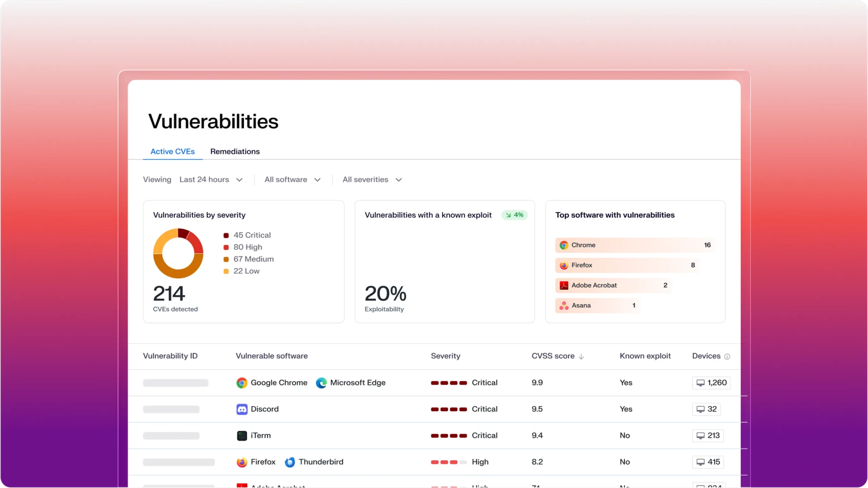Click the Critical legend color swatch
The height and width of the screenshot is (488, 868).
point(226,236)
